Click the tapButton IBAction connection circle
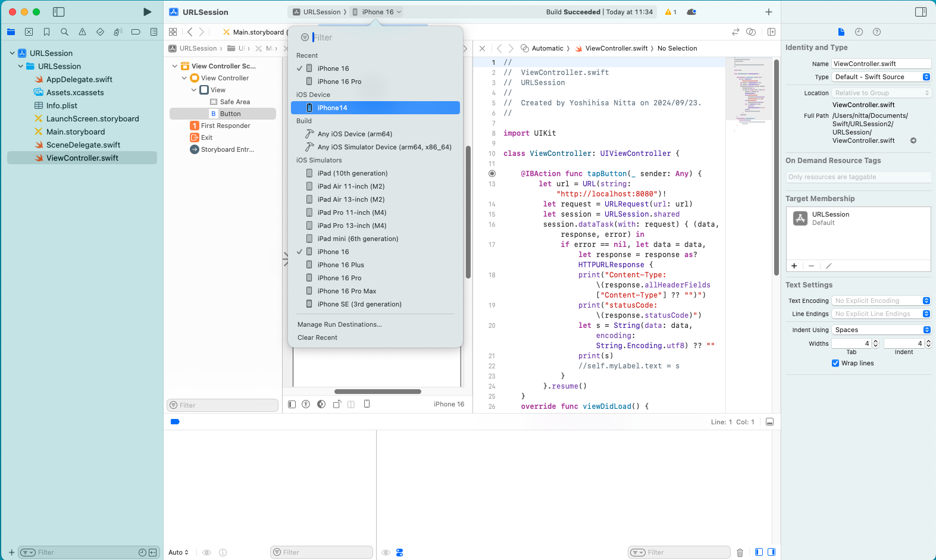The height and width of the screenshot is (560, 936). click(492, 174)
